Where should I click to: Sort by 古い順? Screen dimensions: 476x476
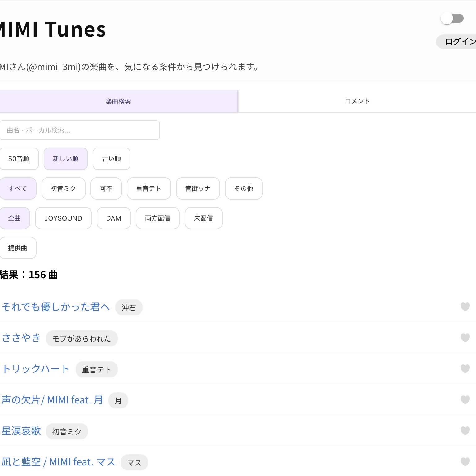pos(112,159)
